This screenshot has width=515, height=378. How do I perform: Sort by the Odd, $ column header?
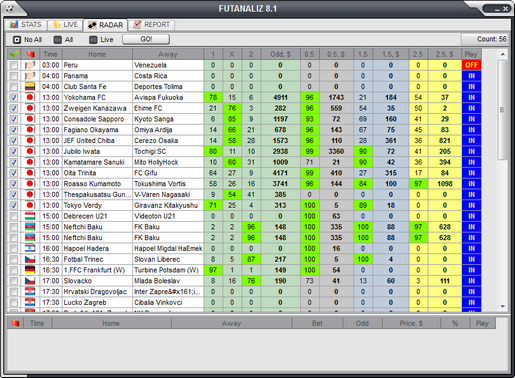coord(280,54)
